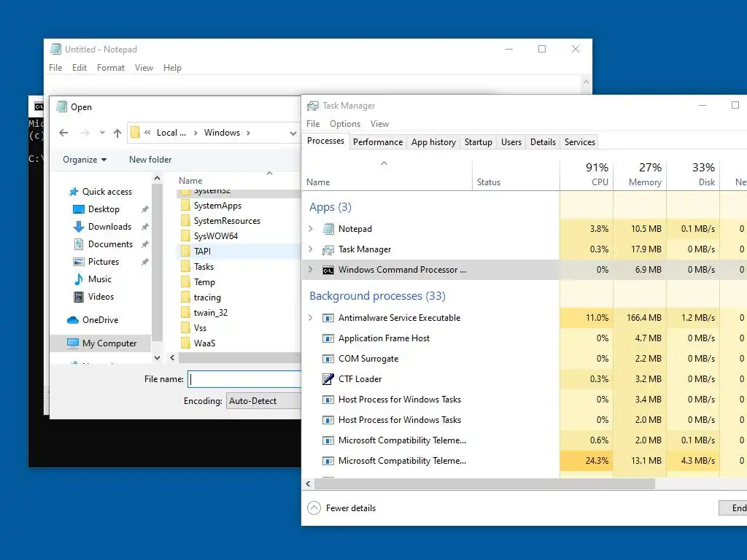Open Notepad Format menu
Image resolution: width=747 pixels, height=560 pixels.
[x=111, y=68]
